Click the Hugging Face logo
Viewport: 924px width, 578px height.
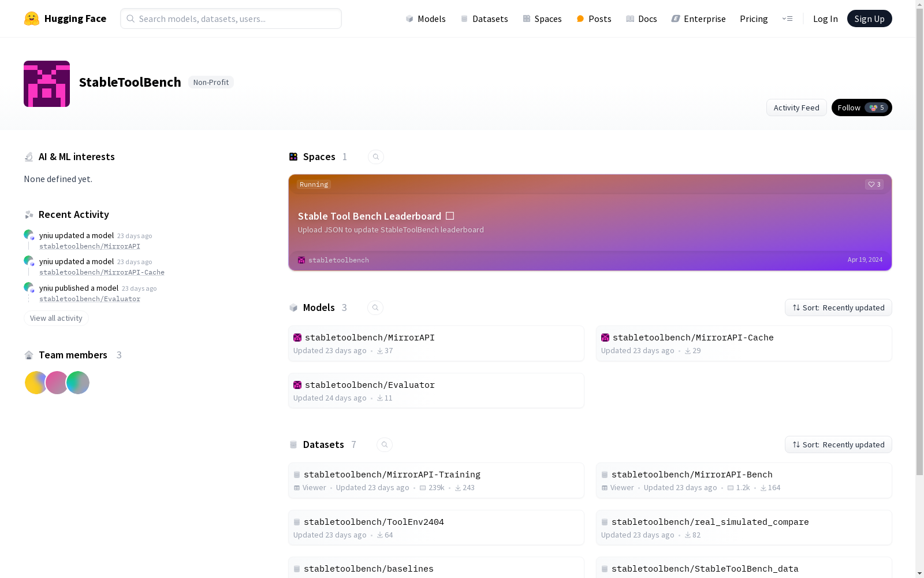(x=65, y=18)
